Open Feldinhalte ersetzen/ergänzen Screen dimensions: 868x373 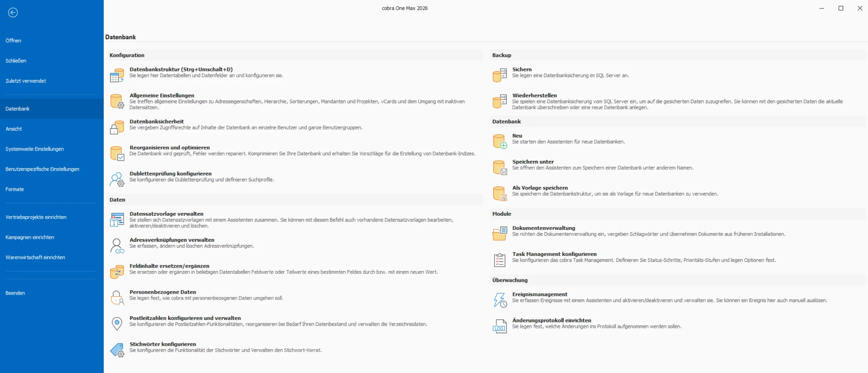pos(169,266)
